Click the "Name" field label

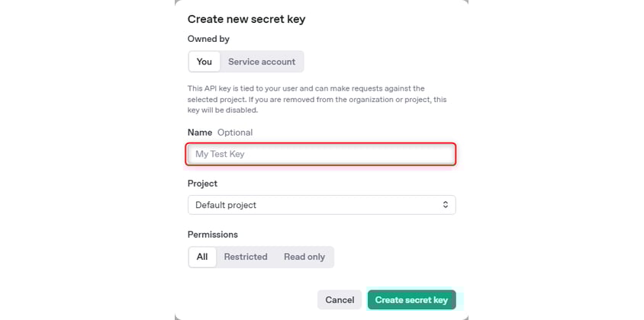pos(200,133)
